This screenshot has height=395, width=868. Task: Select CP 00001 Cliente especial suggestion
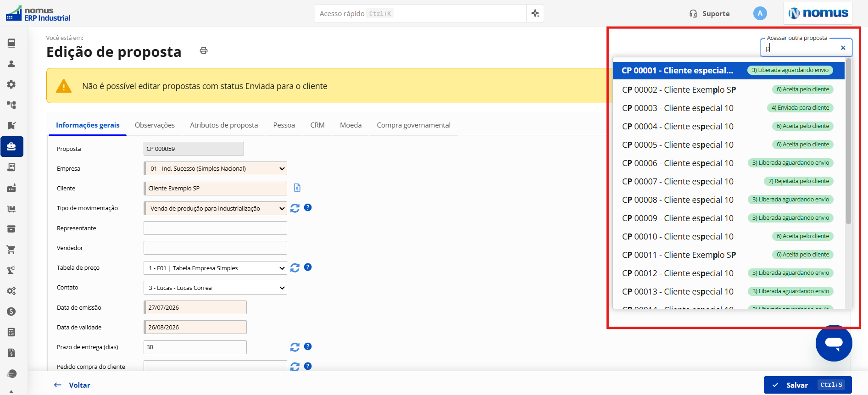pos(729,71)
